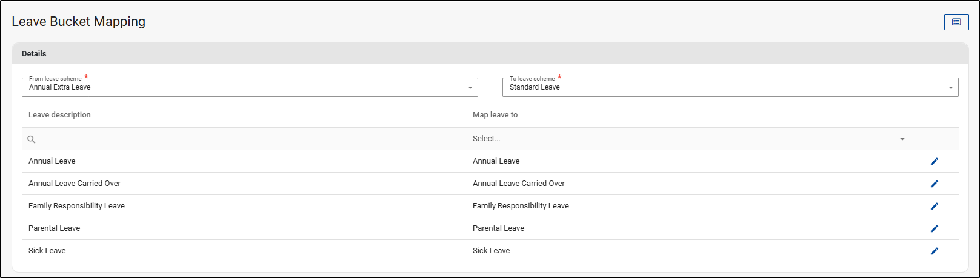Edit the Parental Leave mapping row
980x278 pixels.
(934, 228)
